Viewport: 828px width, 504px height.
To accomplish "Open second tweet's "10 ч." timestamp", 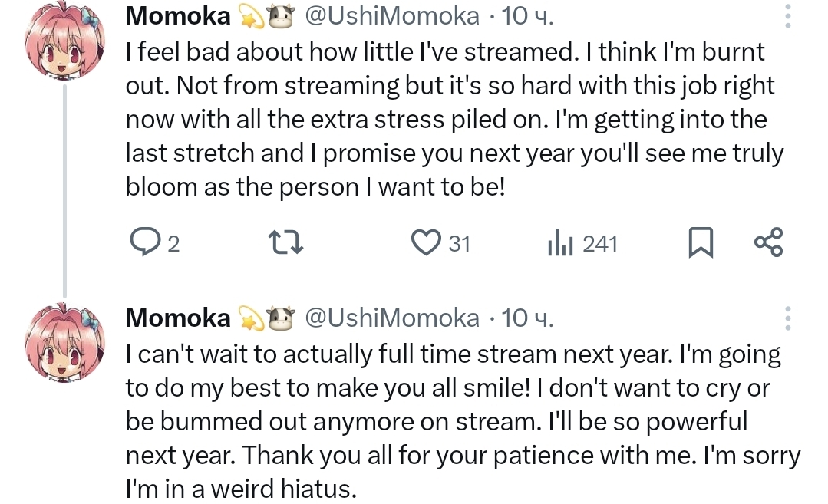I will click(526, 318).
